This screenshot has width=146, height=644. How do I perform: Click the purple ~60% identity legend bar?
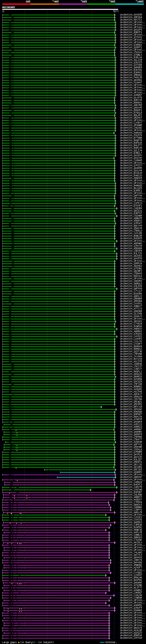(x=73, y=4)
